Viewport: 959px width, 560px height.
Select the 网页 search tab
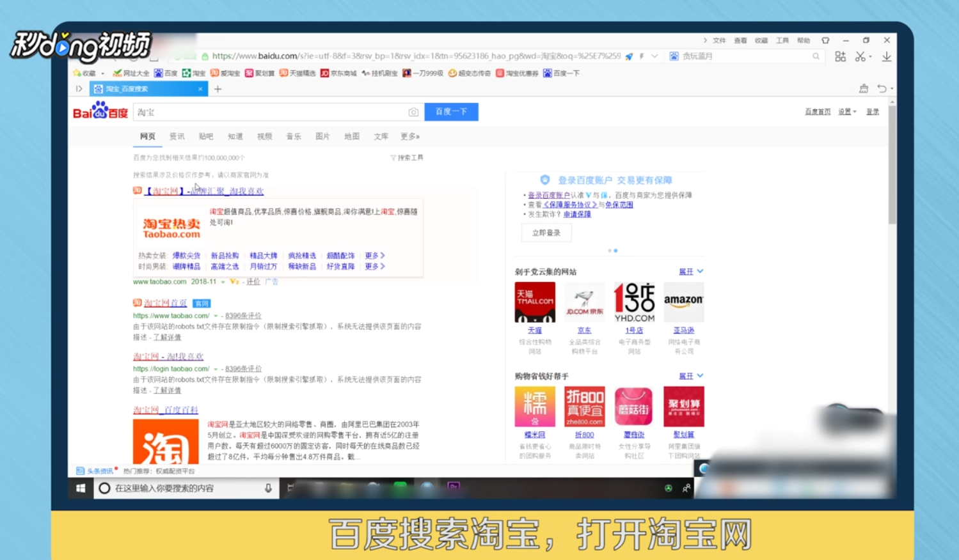point(148,136)
